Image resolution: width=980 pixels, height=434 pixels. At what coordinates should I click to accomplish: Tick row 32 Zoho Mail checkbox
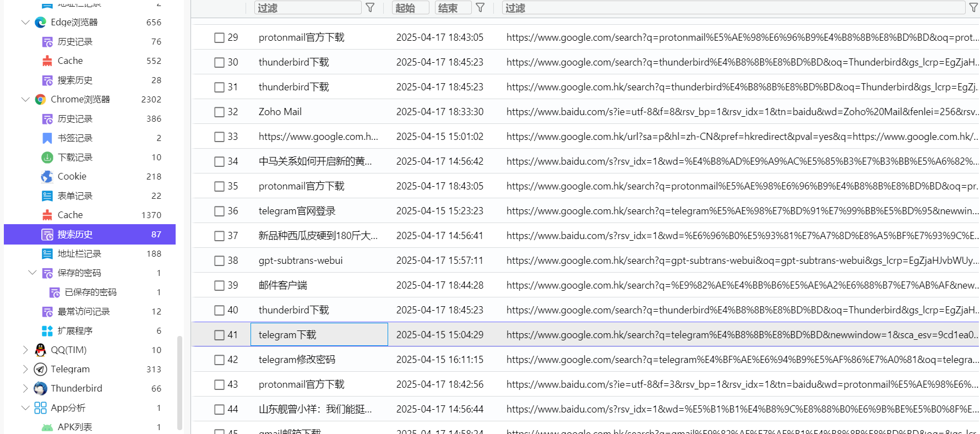[220, 112]
